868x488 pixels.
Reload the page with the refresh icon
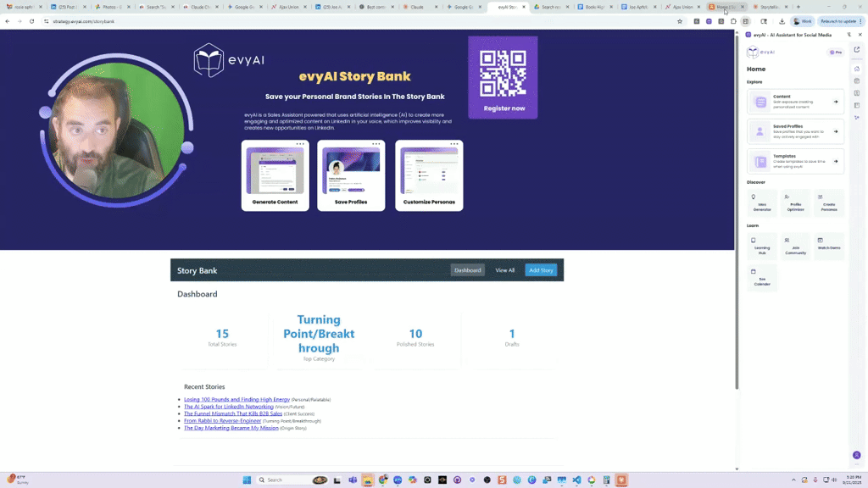(x=31, y=21)
